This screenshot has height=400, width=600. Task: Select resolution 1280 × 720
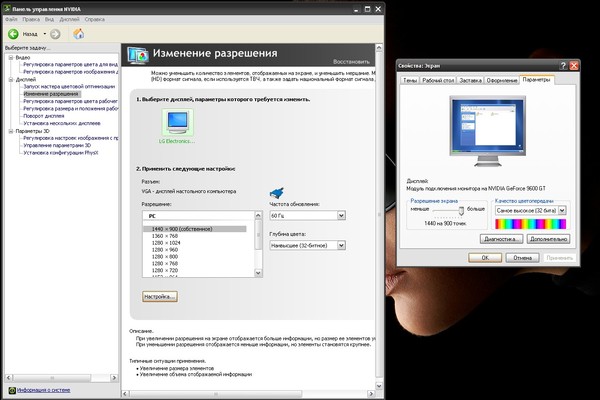(165, 270)
